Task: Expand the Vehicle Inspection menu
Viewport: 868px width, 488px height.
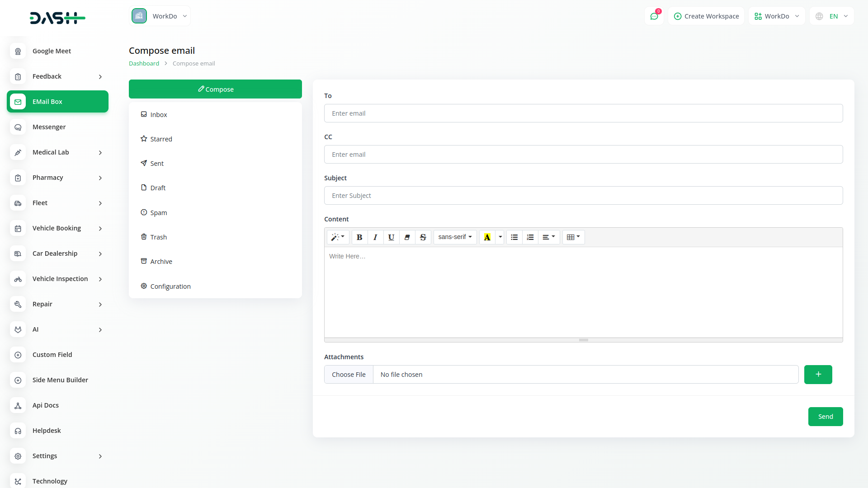Action: 57,279
